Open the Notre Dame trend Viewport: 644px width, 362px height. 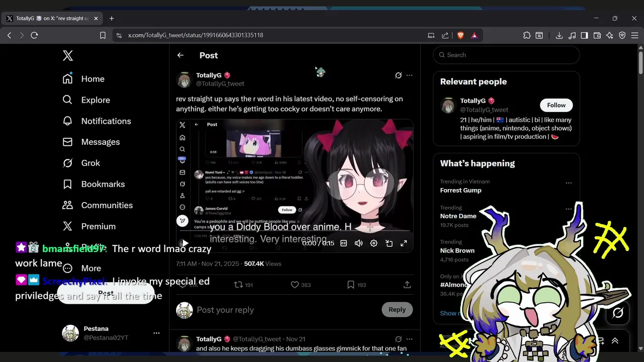(458, 216)
